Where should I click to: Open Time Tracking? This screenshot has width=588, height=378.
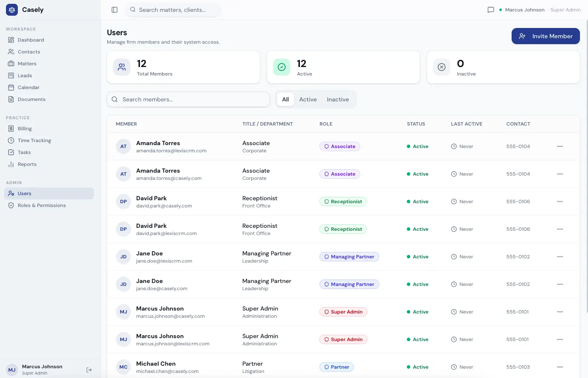point(49,140)
